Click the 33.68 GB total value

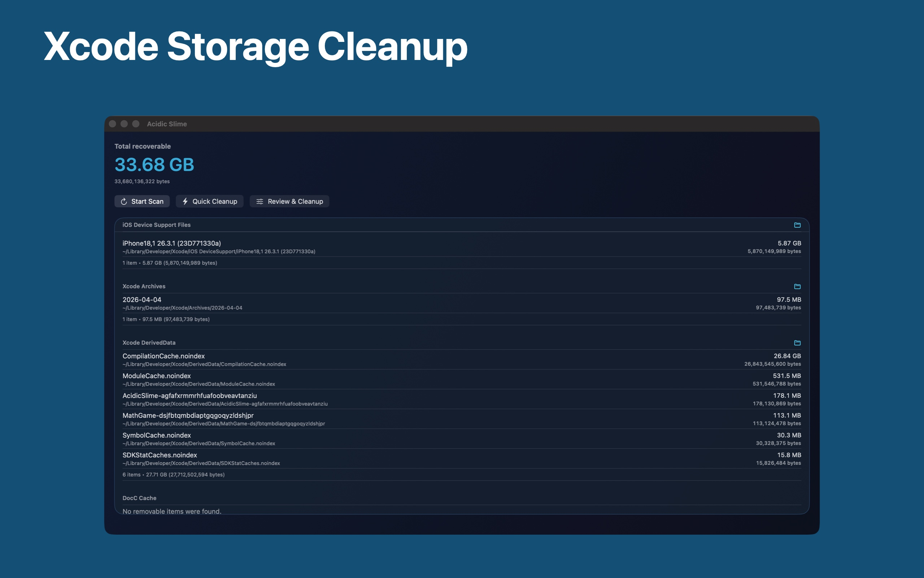tap(154, 165)
